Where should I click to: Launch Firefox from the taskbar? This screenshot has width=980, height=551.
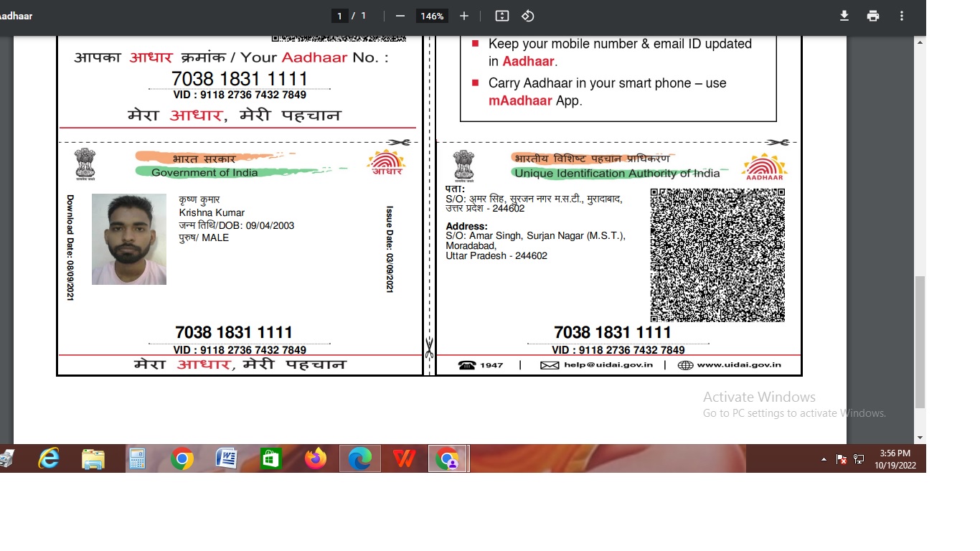pyautogui.click(x=315, y=458)
